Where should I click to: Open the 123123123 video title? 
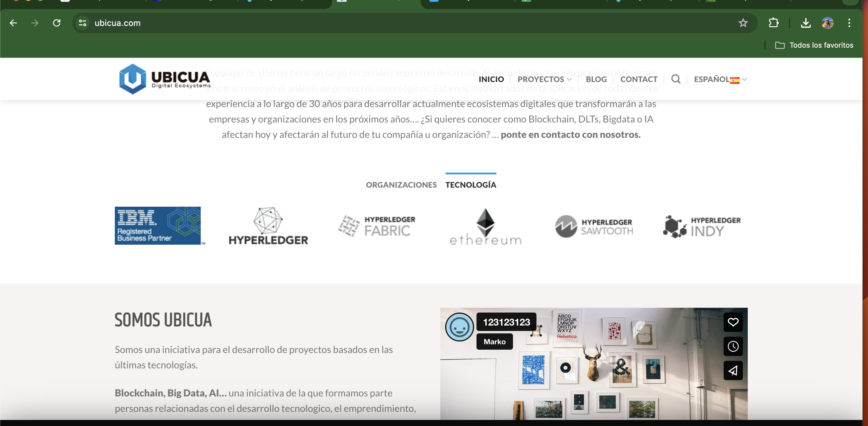click(506, 322)
